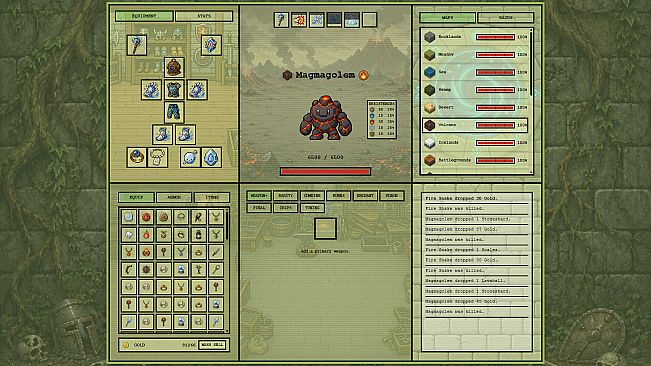Screen dimensions: 651x366
Task: Select the Battlegrounds map name
Action: 455,160
